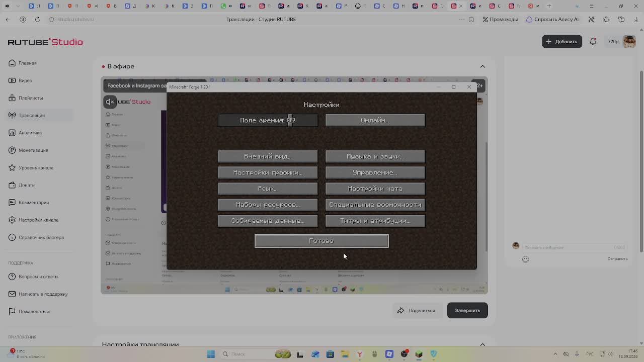
Task: Click the taskbar microphone icon
Action: click(x=577, y=354)
